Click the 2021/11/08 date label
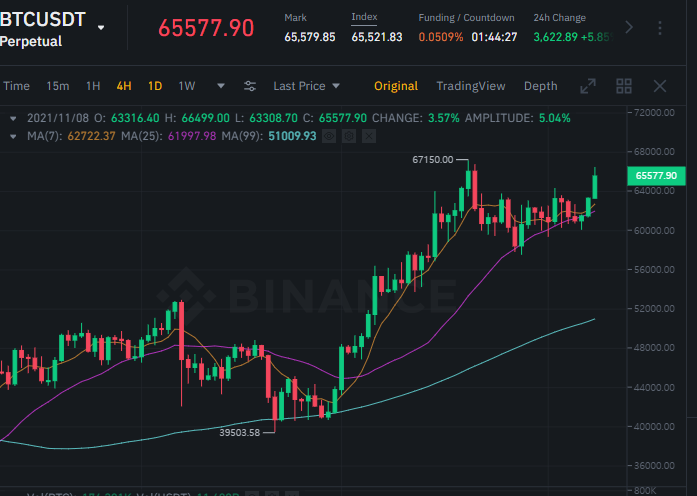Screen dimensions: 697x496 (58, 118)
